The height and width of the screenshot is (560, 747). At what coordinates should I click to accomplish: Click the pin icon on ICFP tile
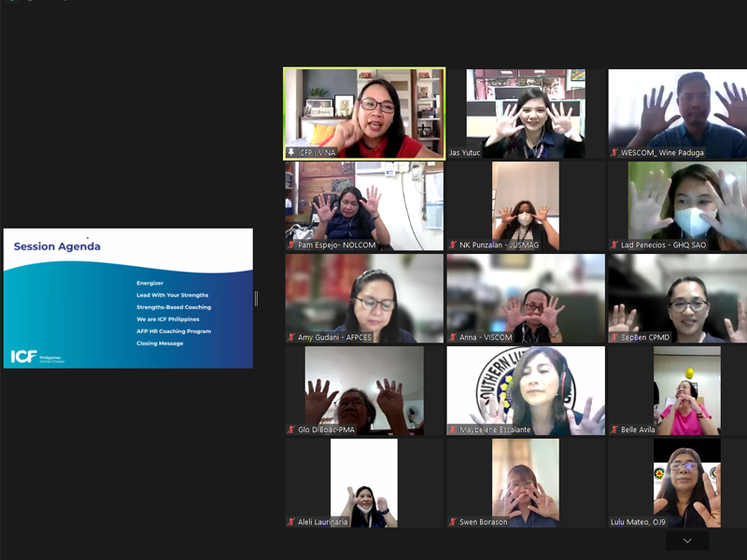click(291, 152)
